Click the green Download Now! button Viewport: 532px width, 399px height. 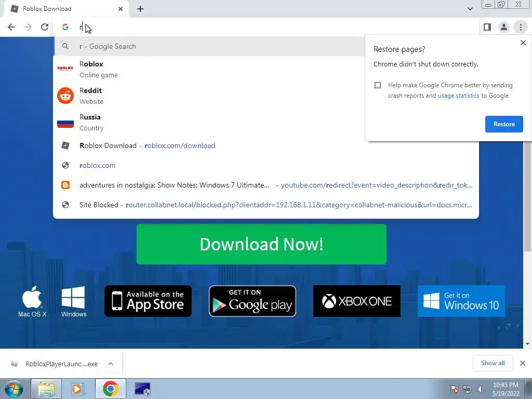261,244
